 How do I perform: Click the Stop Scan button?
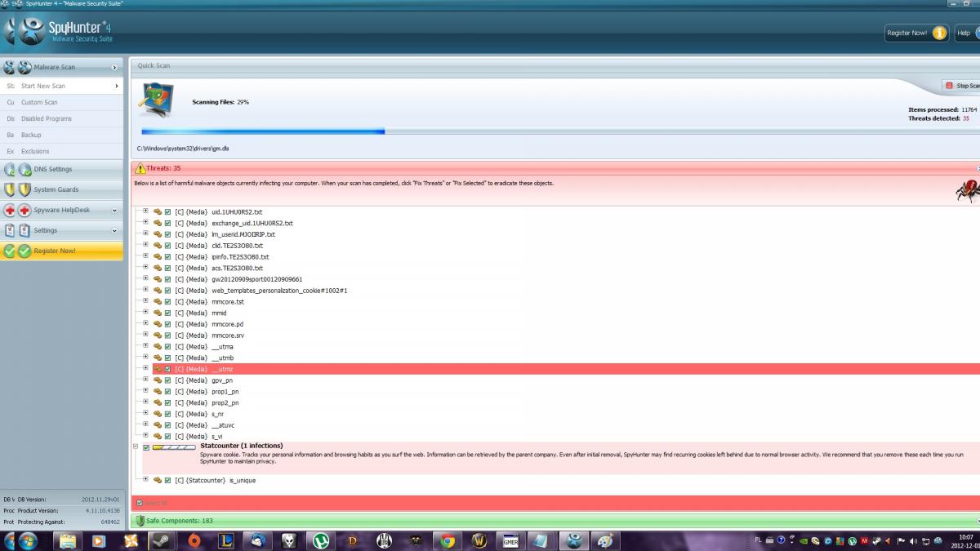pos(961,86)
